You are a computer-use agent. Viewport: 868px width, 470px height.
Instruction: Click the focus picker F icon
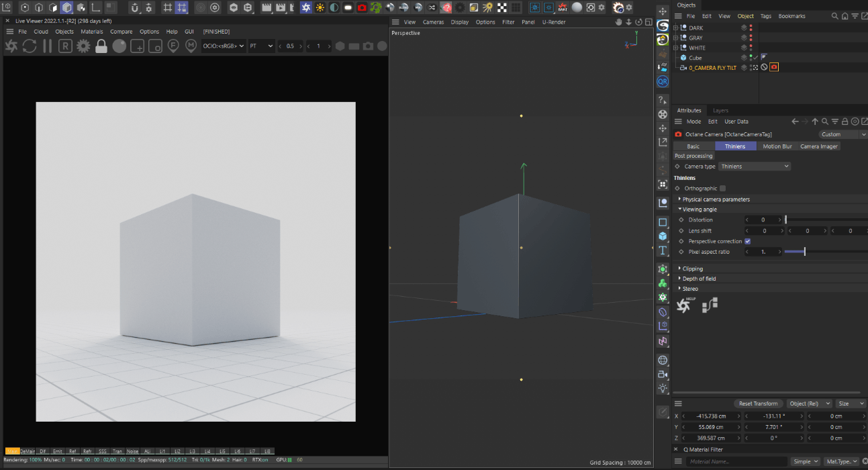(x=173, y=46)
